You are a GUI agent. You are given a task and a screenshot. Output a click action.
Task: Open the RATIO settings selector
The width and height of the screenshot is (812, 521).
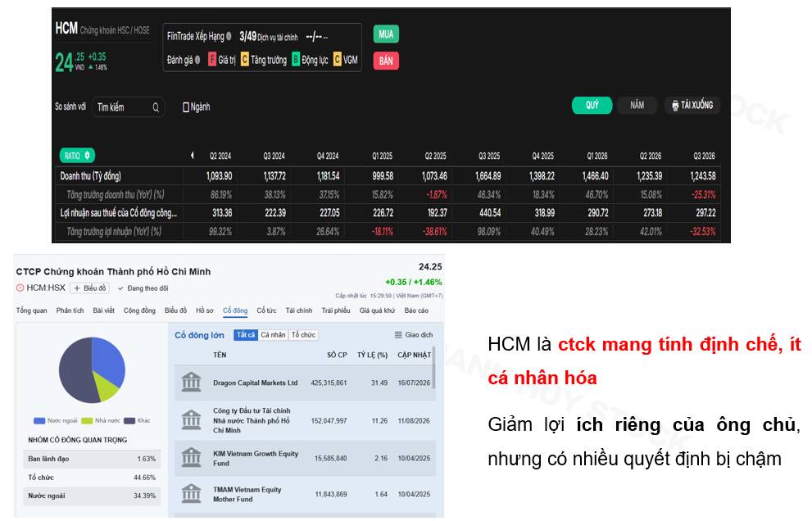(77, 156)
